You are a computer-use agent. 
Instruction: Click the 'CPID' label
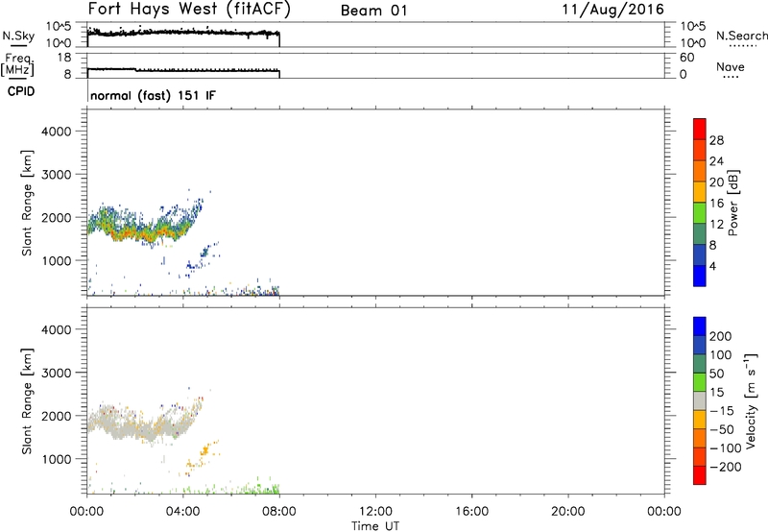[x=21, y=91]
